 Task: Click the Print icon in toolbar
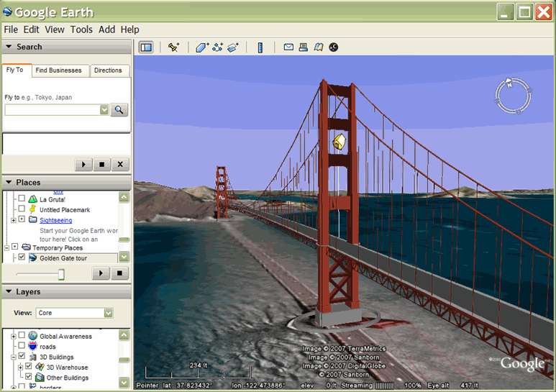coord(304,47)
